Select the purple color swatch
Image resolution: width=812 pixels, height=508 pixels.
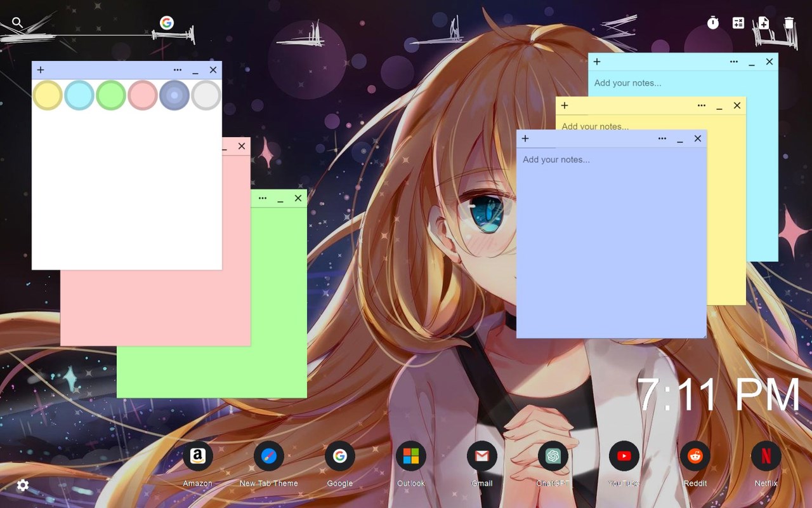click(174, 95)
